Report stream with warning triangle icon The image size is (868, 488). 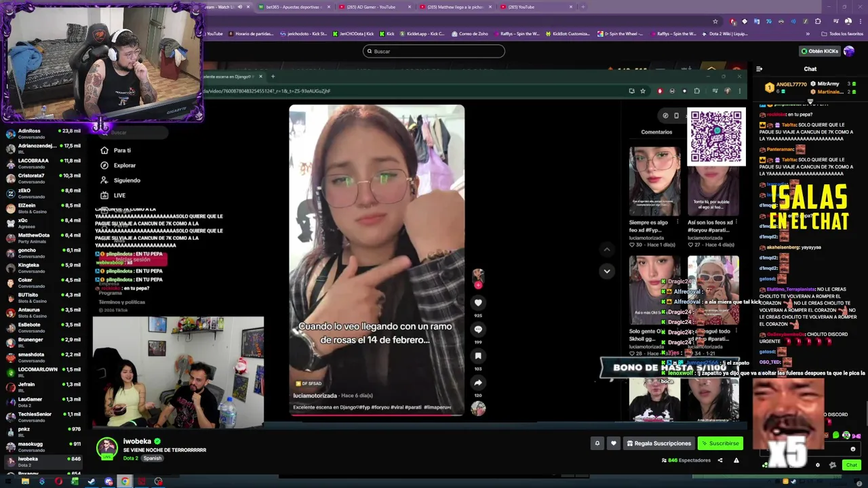pos(736,460)
